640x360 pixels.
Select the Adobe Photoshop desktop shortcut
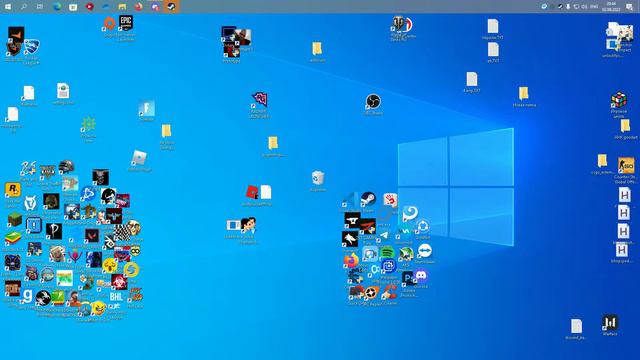click(408, 279)
